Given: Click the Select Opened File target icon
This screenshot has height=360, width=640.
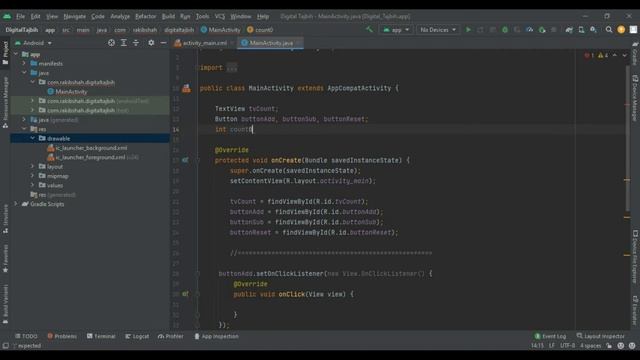Looking at the screenshot, I should [x=111, y=43].
